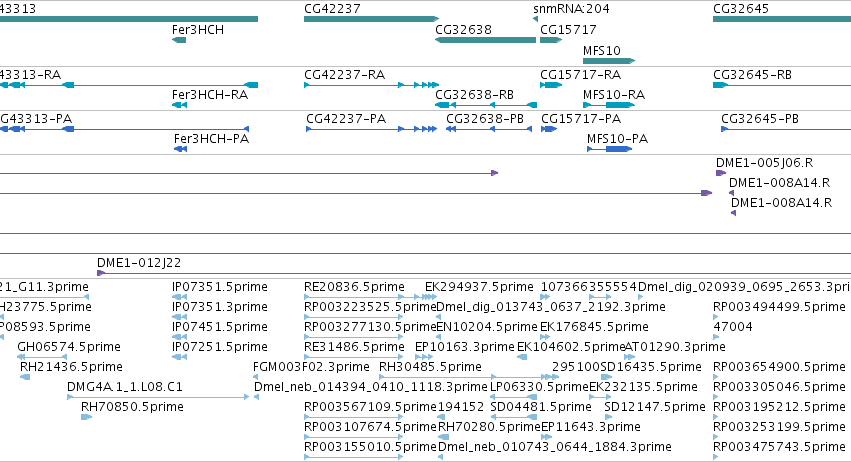The height and width of the screenshot is (462, 851).
Task: Select the EK232135.5prime EST label
Action: tap(643, 387)
